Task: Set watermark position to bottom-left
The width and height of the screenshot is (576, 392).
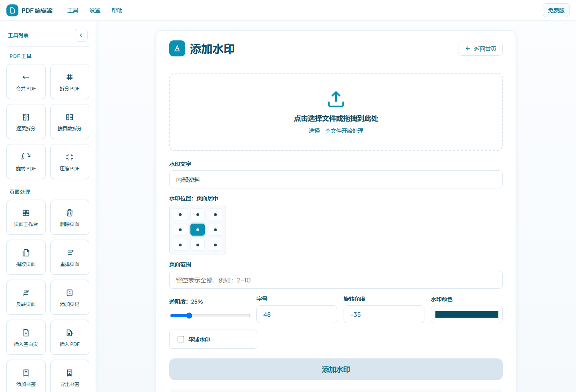Action: pos(180,245)
